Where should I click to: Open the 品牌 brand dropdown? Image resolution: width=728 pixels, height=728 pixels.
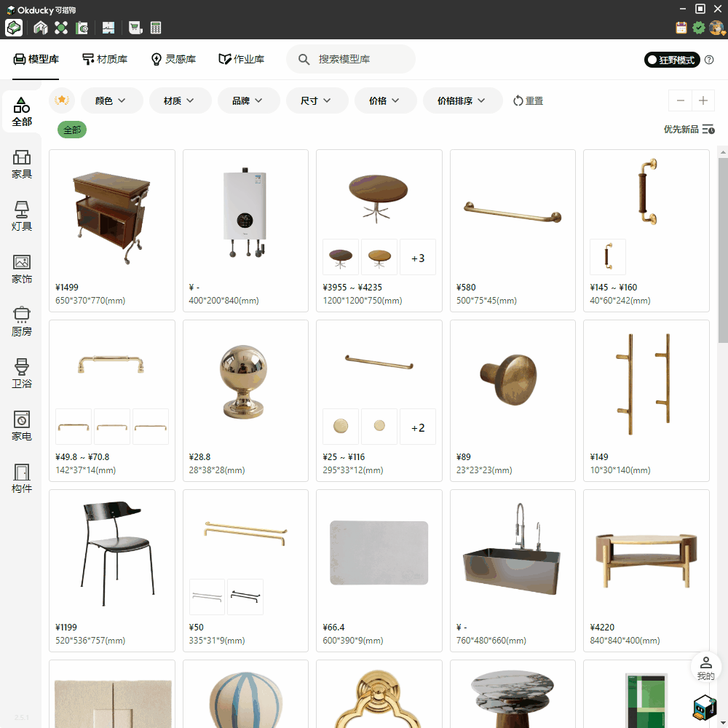(x=248, y=100)
